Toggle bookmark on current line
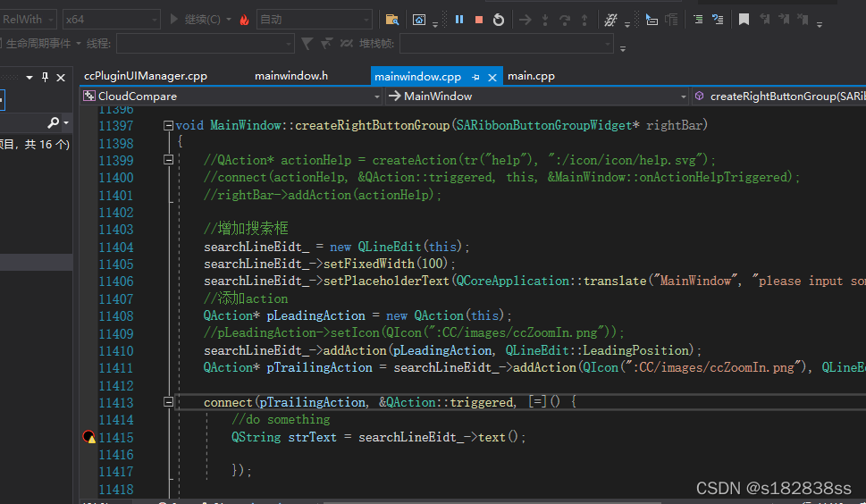The width and height of the screenshot is (866, 504). click(744, 20)
